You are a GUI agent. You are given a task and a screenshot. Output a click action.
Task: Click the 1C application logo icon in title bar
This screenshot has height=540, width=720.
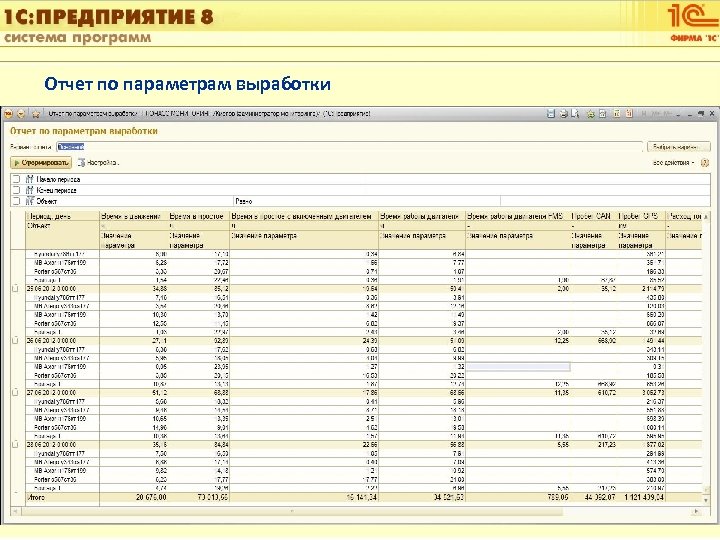click(x=8, y=113)
